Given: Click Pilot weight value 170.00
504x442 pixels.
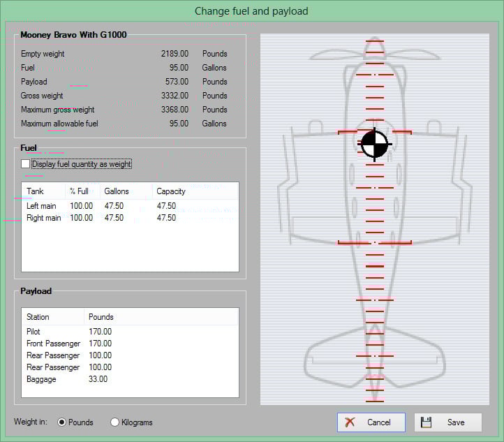Looking at the screenshot, I should coord(101,332).
